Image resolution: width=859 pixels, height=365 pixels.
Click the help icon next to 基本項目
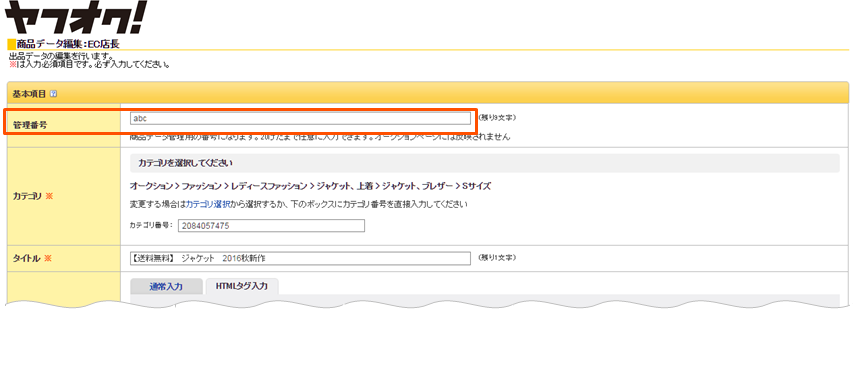coord(53,94)
